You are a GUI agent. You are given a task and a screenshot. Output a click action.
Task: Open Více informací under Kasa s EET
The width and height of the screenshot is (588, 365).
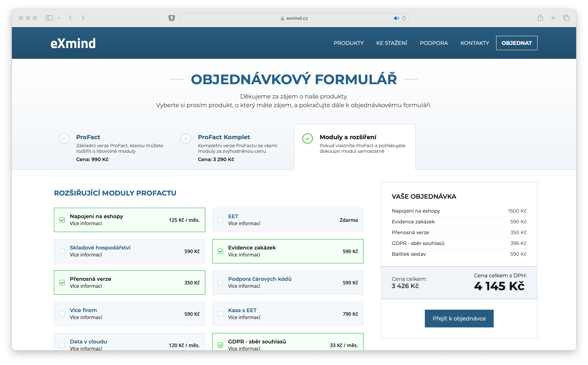pos(244,317)
